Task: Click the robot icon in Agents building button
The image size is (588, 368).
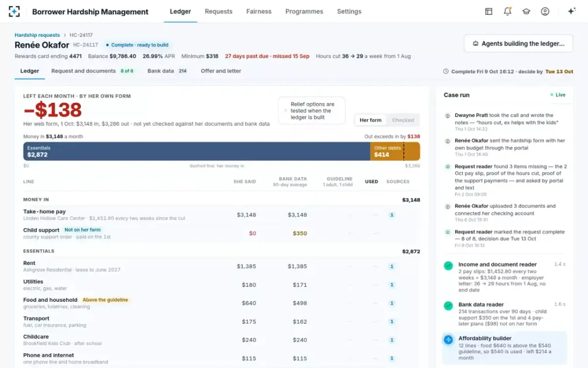Action: 475,44
